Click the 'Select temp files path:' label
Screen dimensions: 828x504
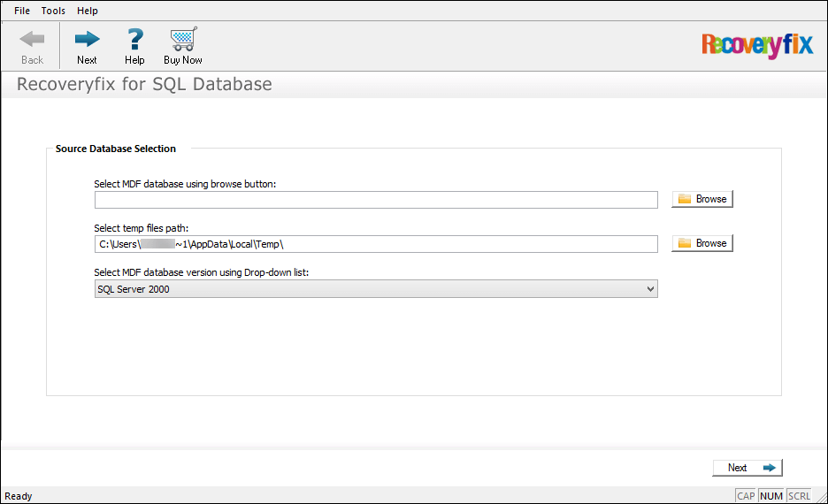tap(141, 228)
